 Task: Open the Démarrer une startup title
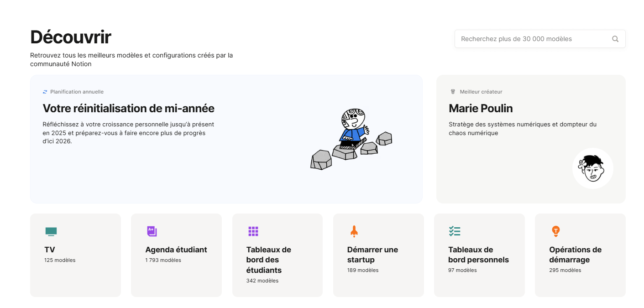tap(372, 255)
